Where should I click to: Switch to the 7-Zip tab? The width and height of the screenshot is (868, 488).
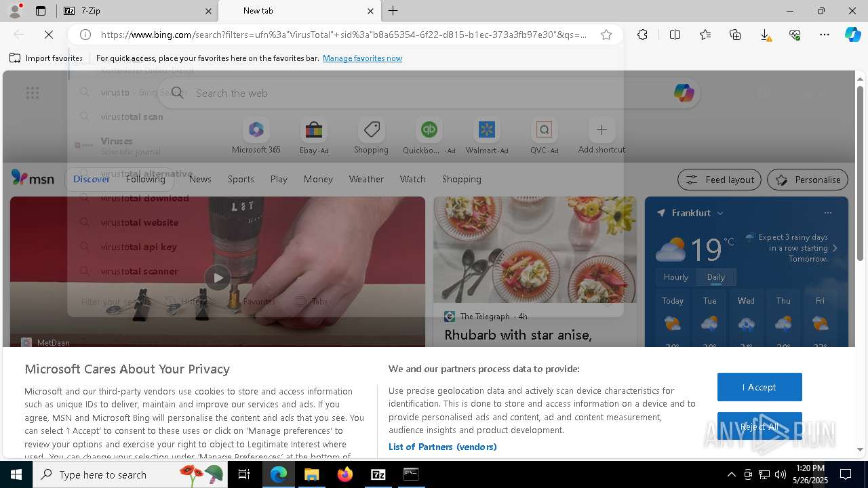coord(136,11)
